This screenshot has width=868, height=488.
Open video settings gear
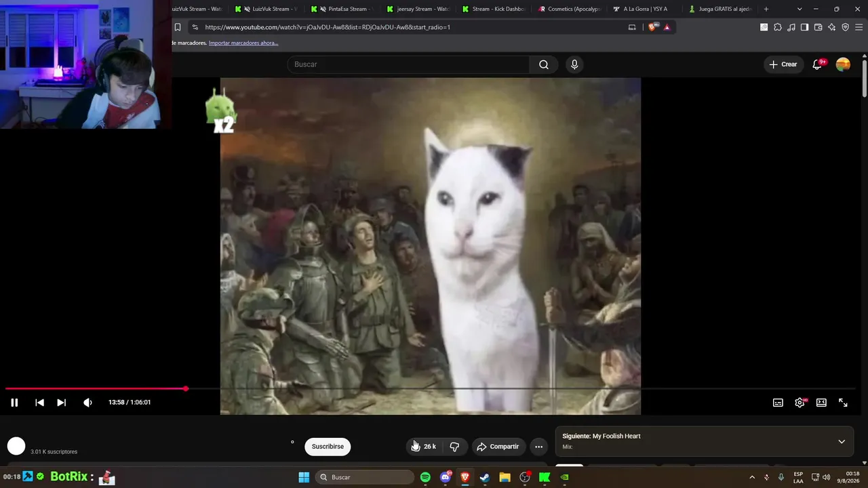point(800,403)
